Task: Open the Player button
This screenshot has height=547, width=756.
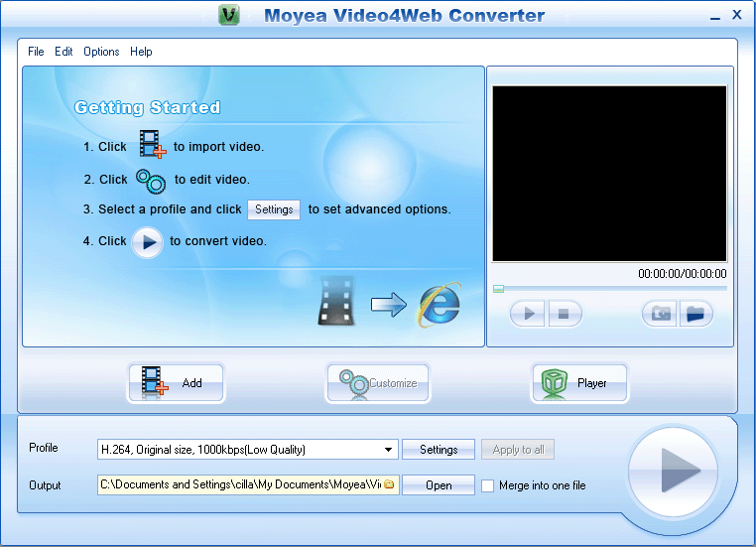Action: 580,383
